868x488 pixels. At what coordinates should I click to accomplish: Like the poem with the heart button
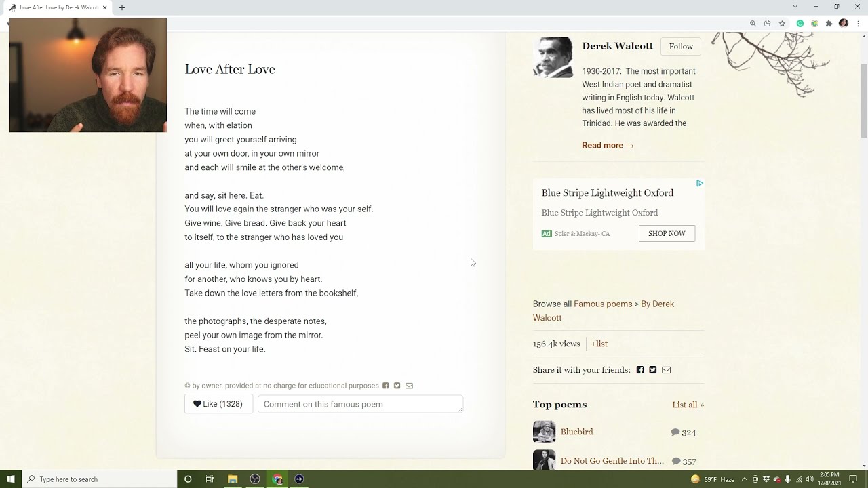[218, 404]
